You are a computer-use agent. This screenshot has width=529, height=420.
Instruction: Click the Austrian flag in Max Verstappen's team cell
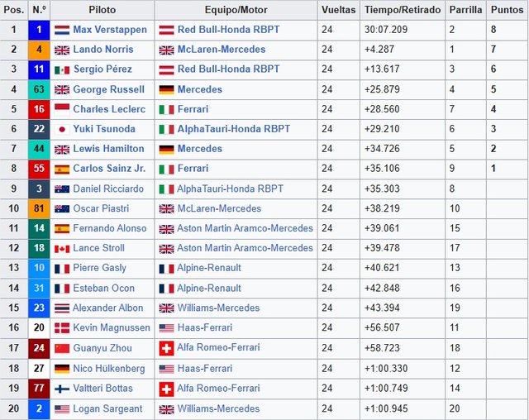pyautogui.click(x=166, y=30)
